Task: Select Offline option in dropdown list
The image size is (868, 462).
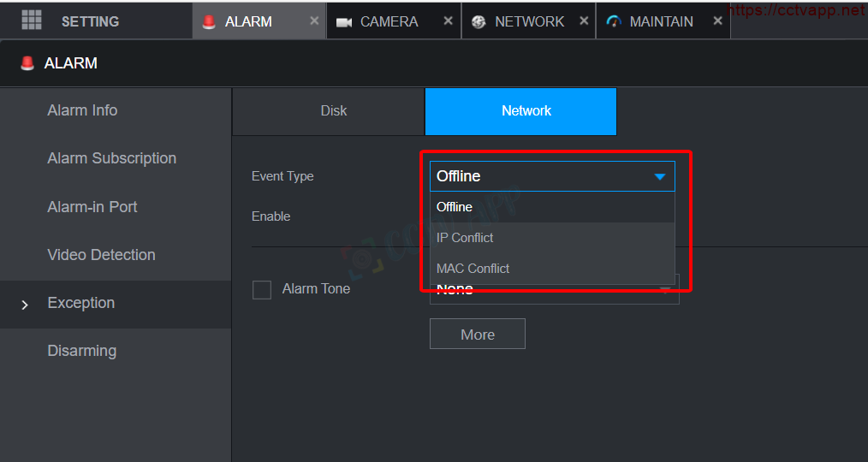Action: coord(455,207)
